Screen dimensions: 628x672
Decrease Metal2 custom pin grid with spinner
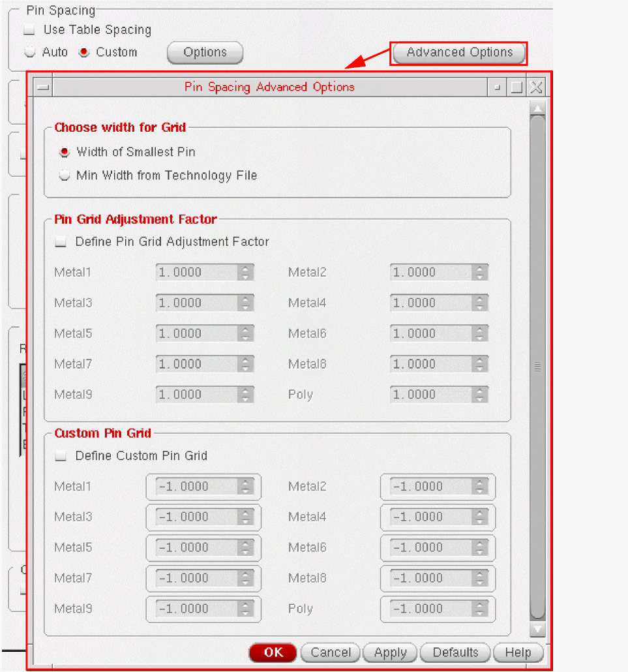tap(480, 491)
